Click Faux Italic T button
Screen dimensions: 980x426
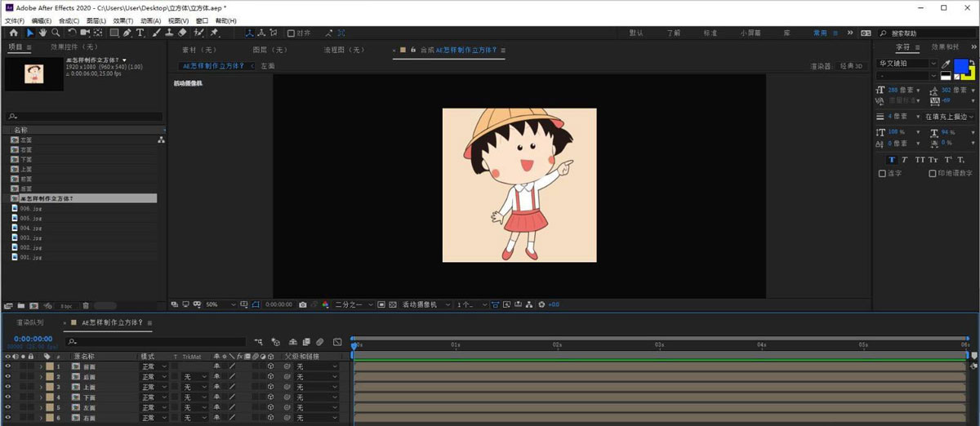click(x=906, y=159)
